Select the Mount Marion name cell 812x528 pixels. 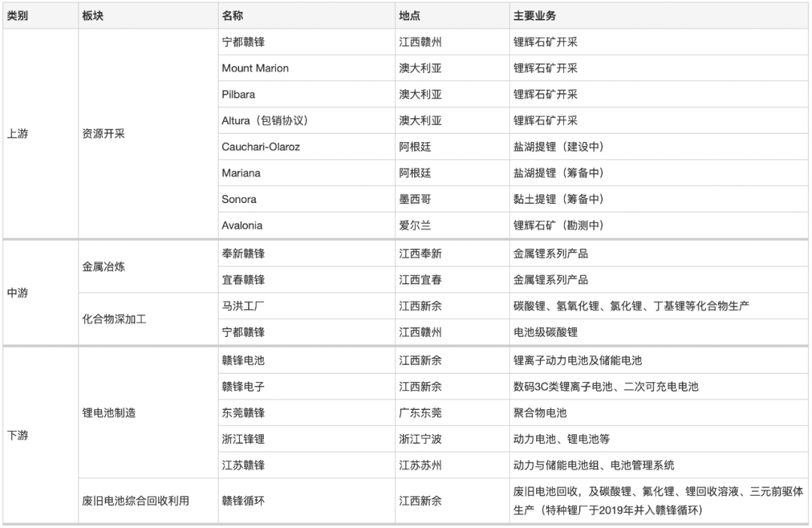point(255,68)
